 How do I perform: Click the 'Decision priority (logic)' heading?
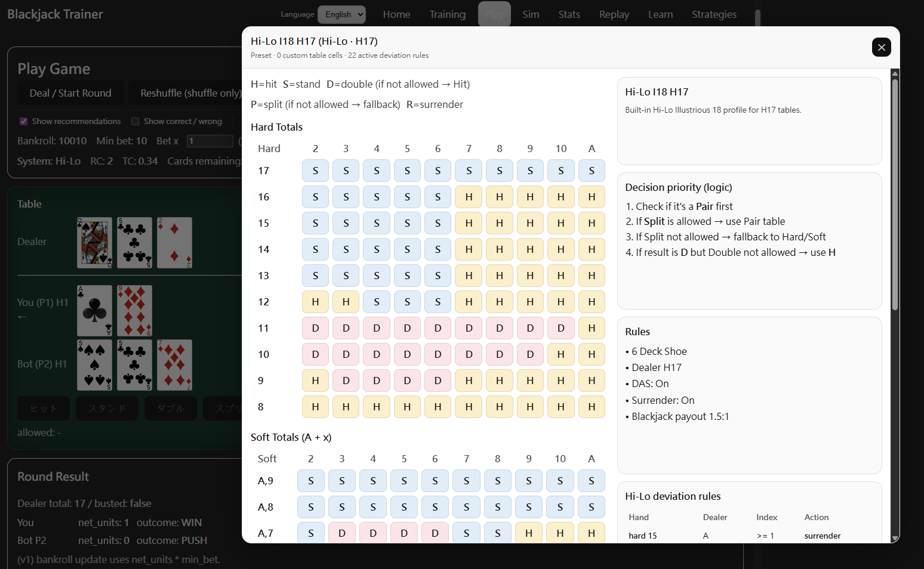[679, 187]
